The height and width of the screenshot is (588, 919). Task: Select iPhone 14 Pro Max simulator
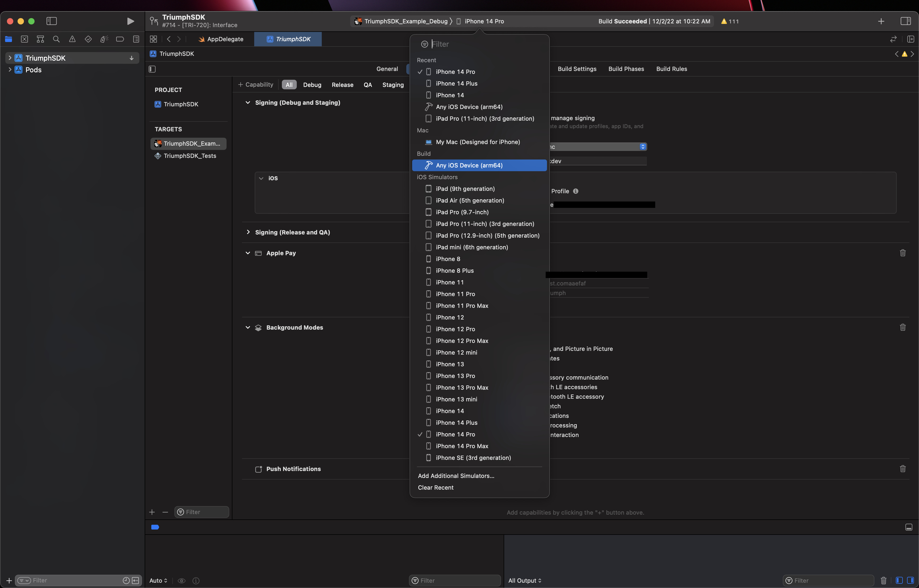pos(479,446)
